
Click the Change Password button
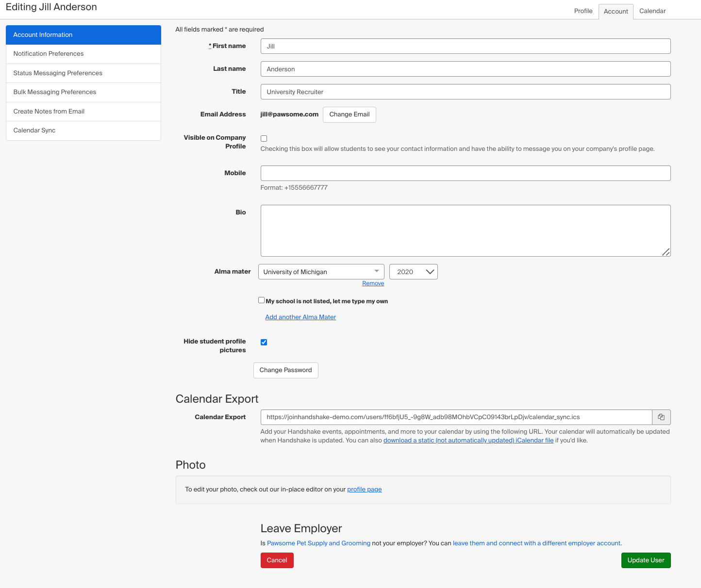(x=285, y=370)
